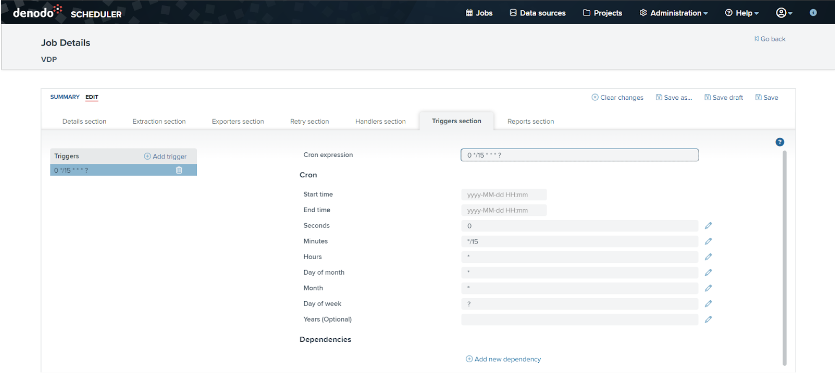Click the Dependencies heading

click(x=325, y=339)
